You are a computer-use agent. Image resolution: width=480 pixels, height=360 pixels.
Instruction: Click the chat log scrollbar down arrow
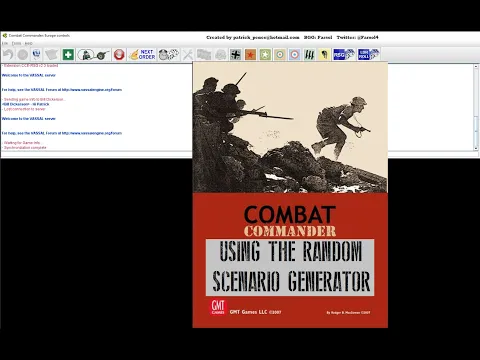476,148
